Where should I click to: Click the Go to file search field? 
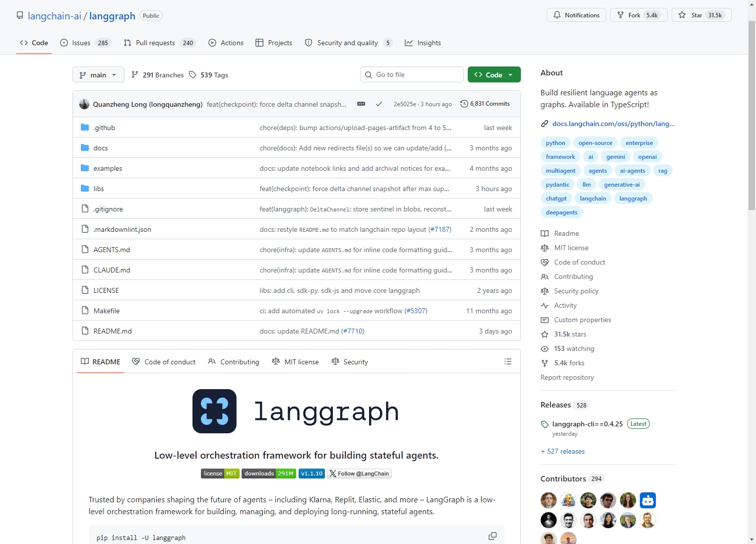(412, 74)
